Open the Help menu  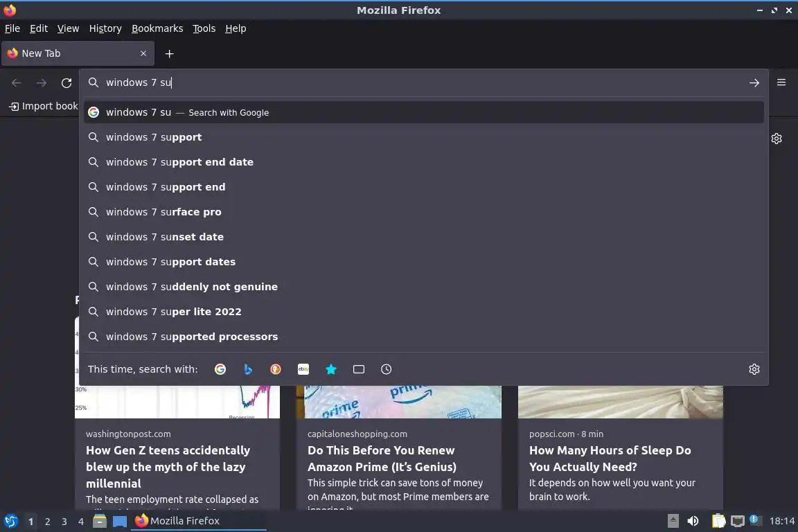(x=236, y=28)
